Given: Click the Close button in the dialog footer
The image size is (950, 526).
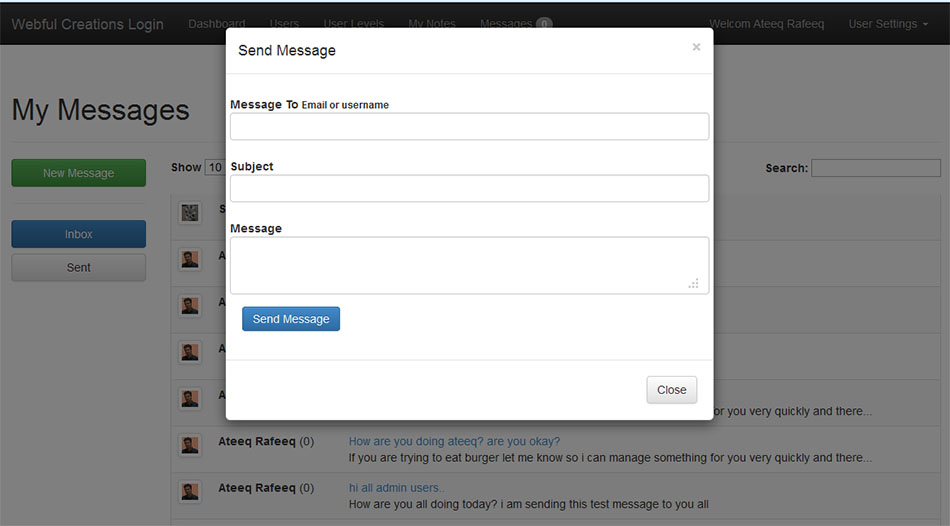Looking at the screenshot, I should [x=671, y=390].
